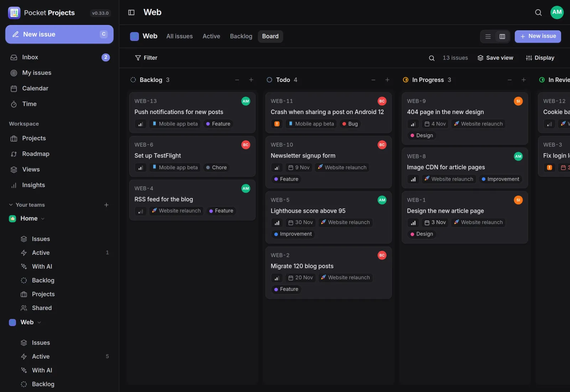Viewport: 570px width, 392px height.
Task: Open the AM user avatar menu
Action: coord(557,12)
